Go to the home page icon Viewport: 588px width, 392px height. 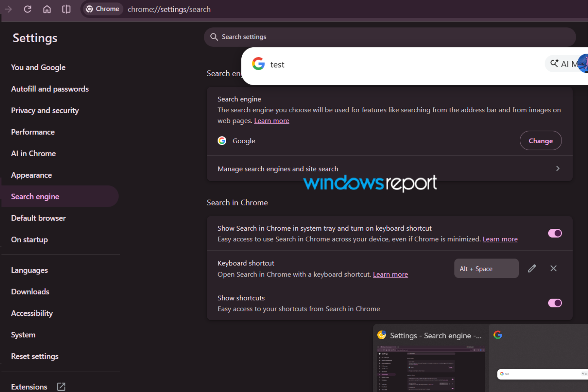(x=47, y=9)
